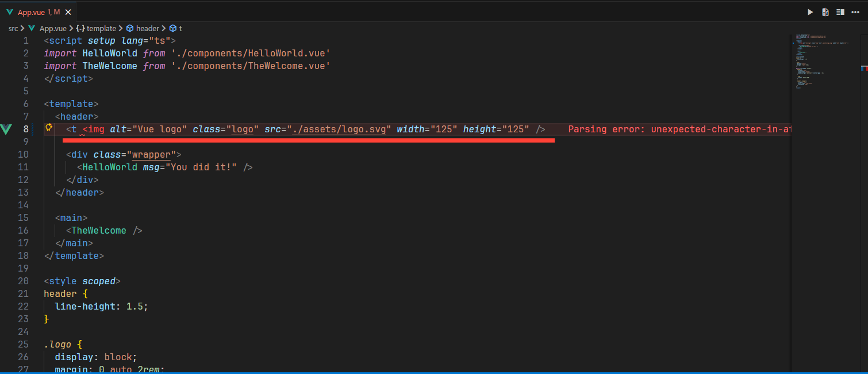The image size is (868, 374).
Task: Click the yellow lightbulb quick fix icon
Action: point(49,128)
